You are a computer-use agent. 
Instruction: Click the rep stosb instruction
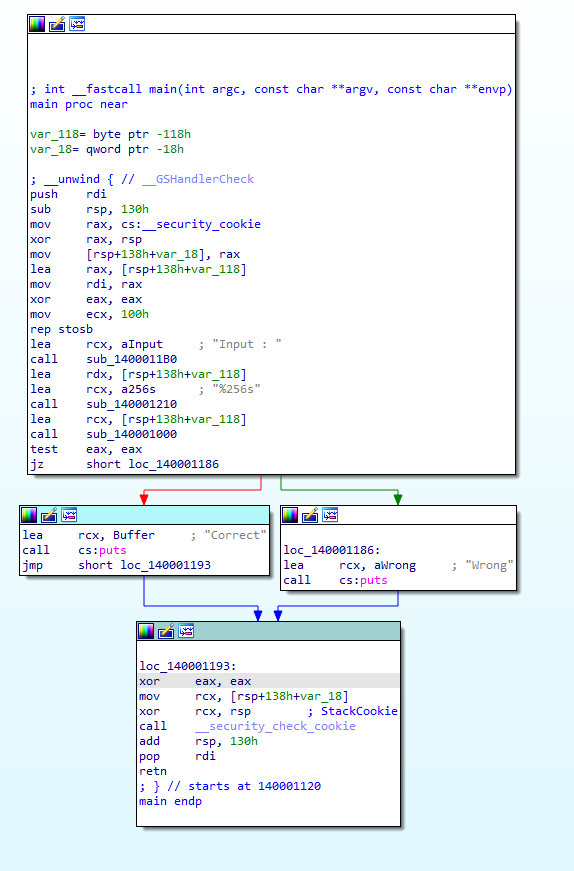[61, 329]
